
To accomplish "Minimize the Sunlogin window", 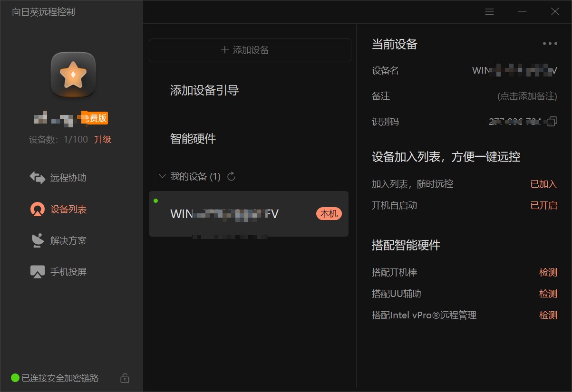I will (x=522, y=12).
